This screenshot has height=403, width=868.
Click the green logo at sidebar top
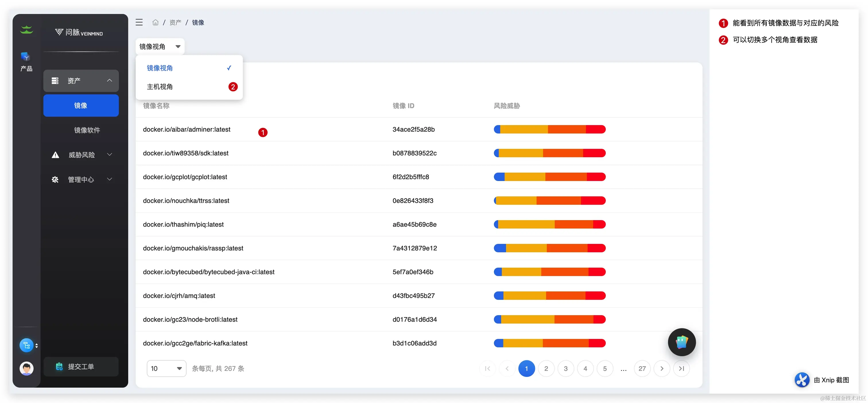(26, 30)
